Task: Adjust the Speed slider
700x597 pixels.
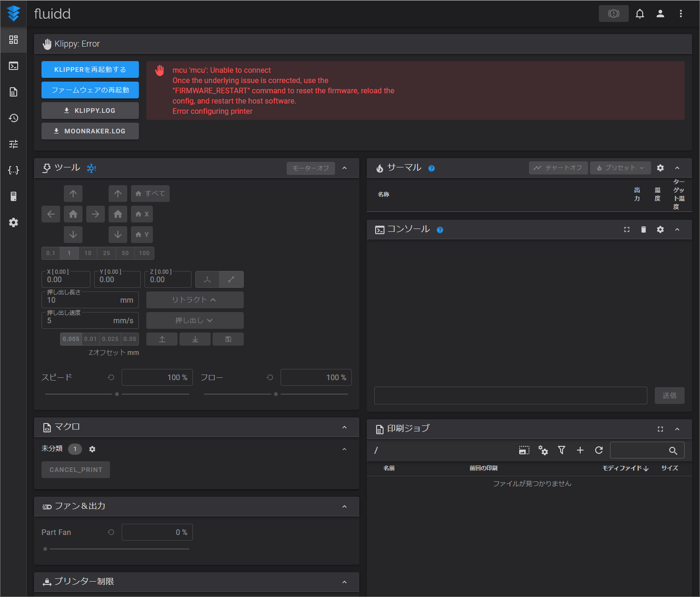Action: pyautogui.click(x=117, y=394)
